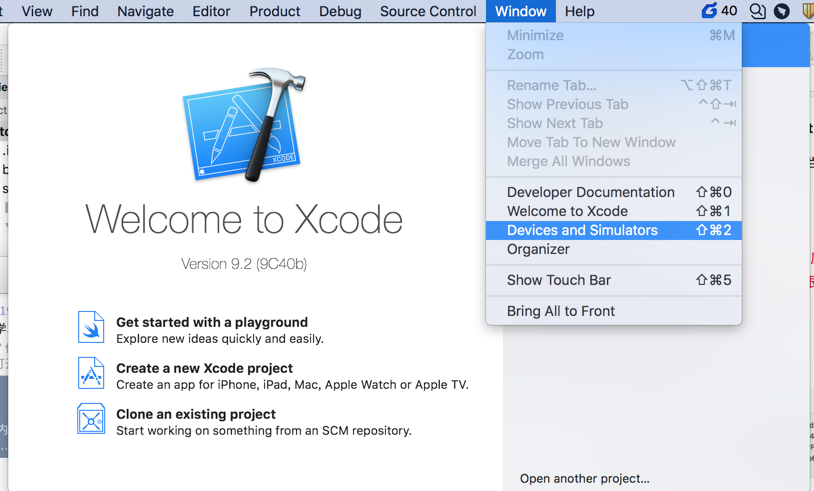
Task: Choose Developer Documentation from the menu
Action: pyautogui.click(x=590, y=192)
